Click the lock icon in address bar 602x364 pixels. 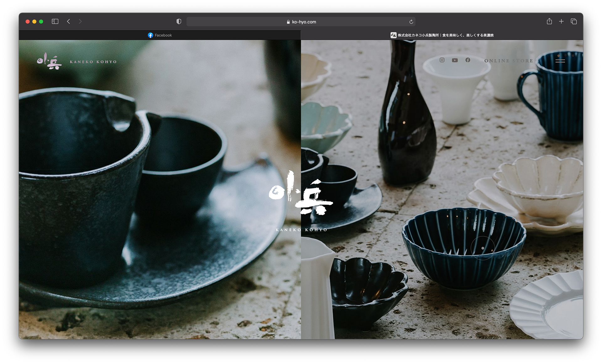click(288, 22)
